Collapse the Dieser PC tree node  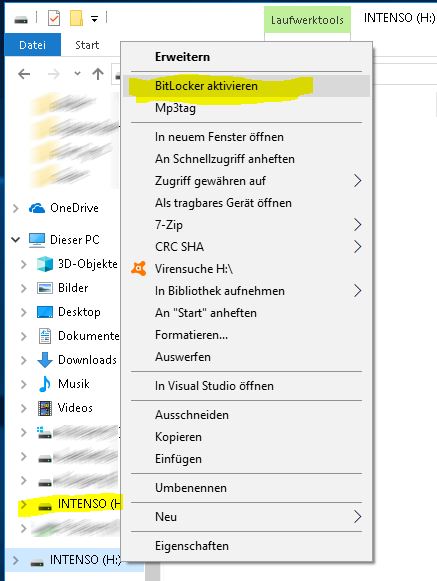point(16,240)
